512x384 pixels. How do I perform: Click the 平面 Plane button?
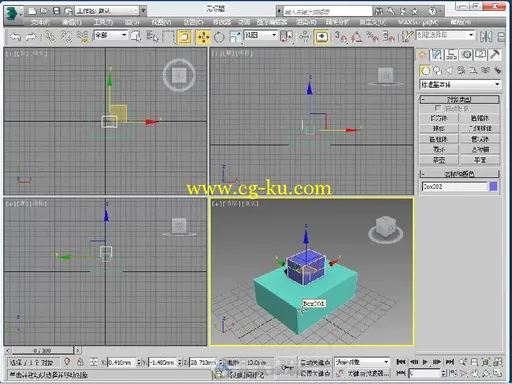click(480, 160)
